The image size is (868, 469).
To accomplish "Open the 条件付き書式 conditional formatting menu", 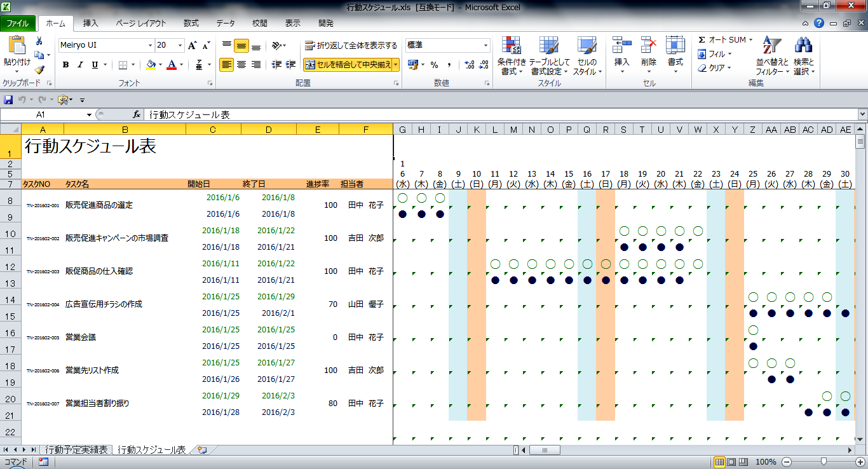I will point(511,55).
